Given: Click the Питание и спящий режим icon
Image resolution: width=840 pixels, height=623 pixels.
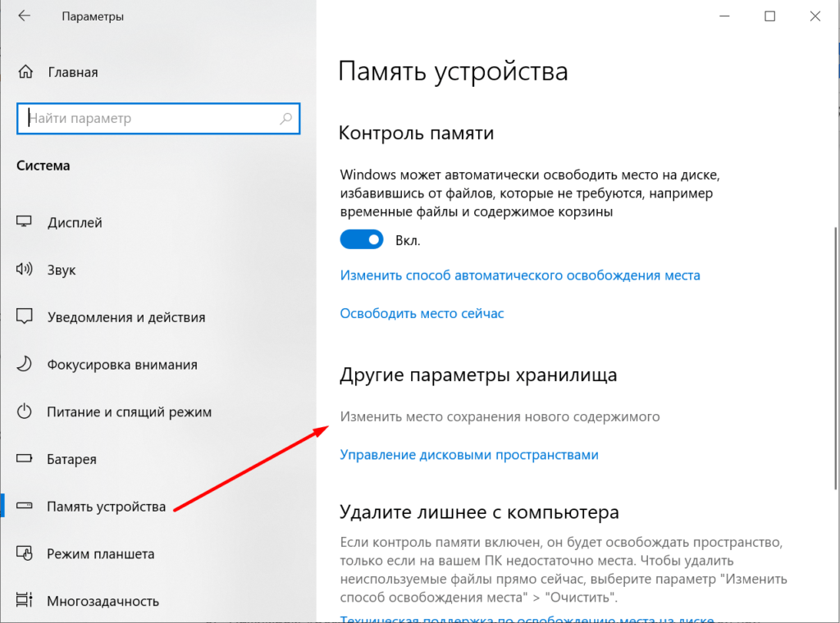Looking at the screenshot, I should click(24, 411).
